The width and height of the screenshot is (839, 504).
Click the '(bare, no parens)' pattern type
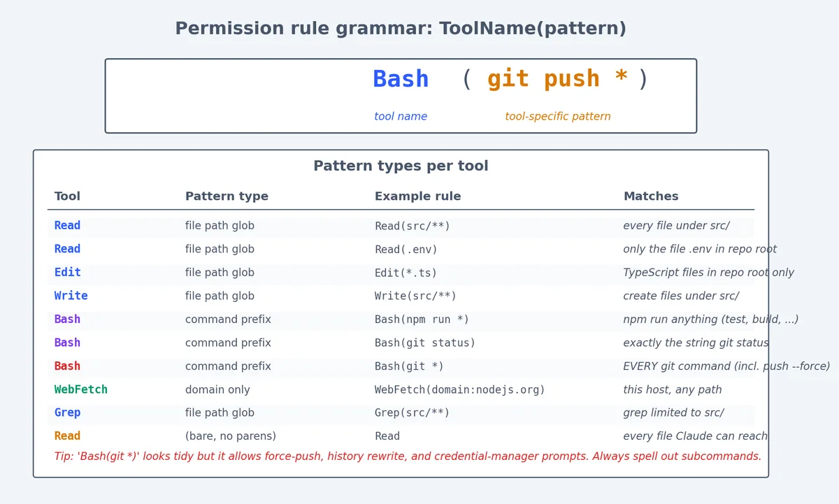(231, 437)
